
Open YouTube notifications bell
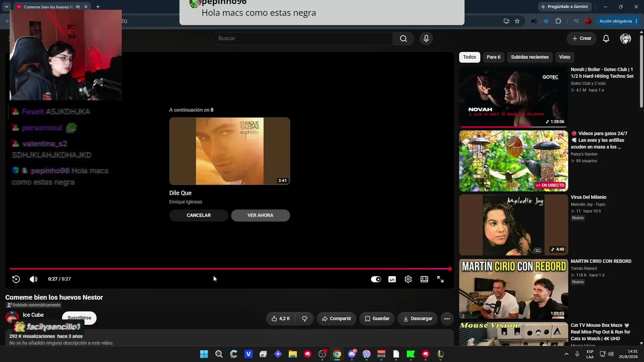pos(606,39)
